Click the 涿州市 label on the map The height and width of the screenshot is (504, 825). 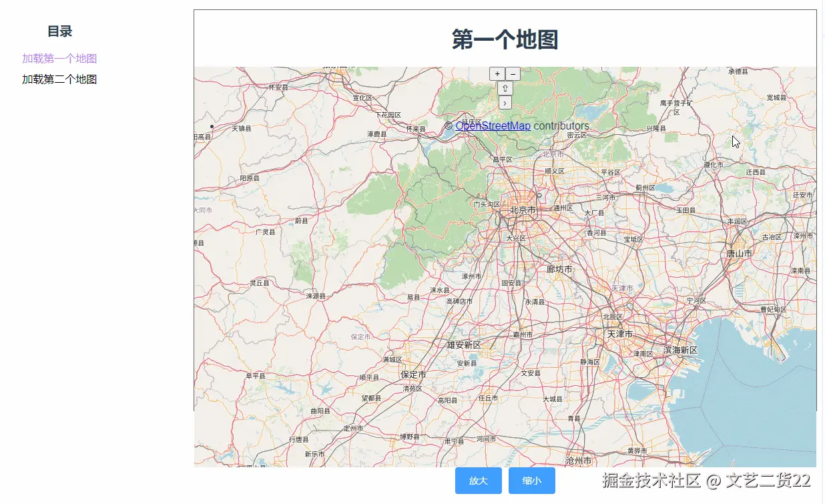(x=471, y=276)
